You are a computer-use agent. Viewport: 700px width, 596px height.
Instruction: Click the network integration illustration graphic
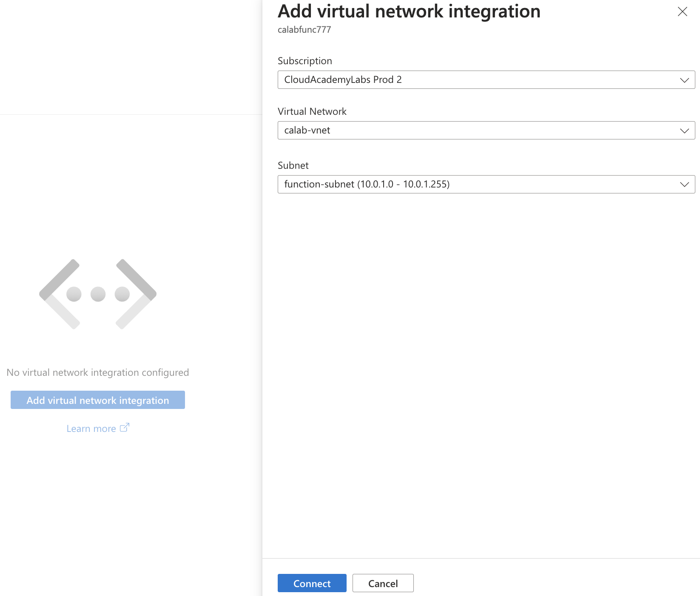click(x=98, y=293)
